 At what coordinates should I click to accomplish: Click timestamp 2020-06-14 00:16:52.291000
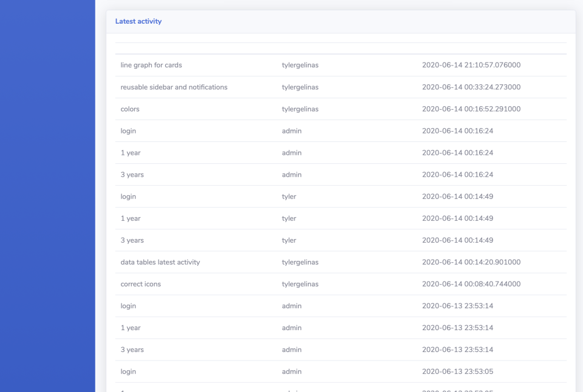pos(471,109)
